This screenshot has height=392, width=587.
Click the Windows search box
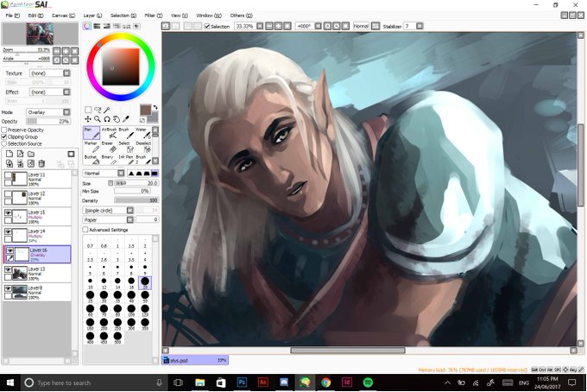click(x=93, y=383)
